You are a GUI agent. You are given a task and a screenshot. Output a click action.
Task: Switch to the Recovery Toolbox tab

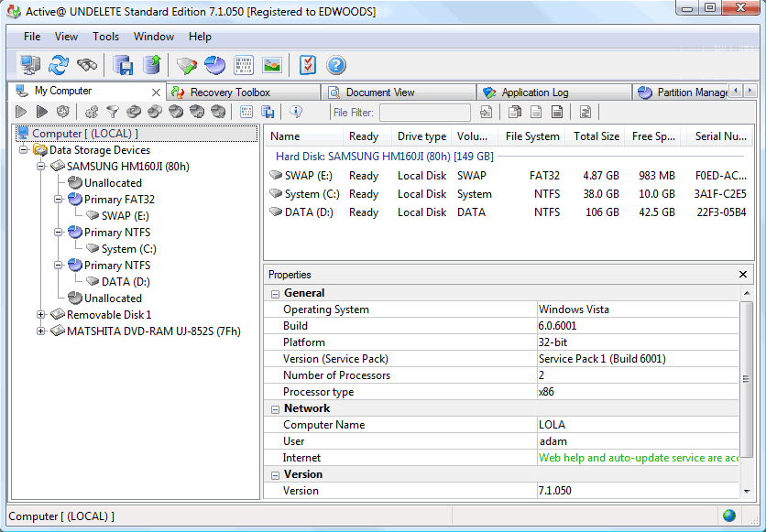click(x=229, y=92)
